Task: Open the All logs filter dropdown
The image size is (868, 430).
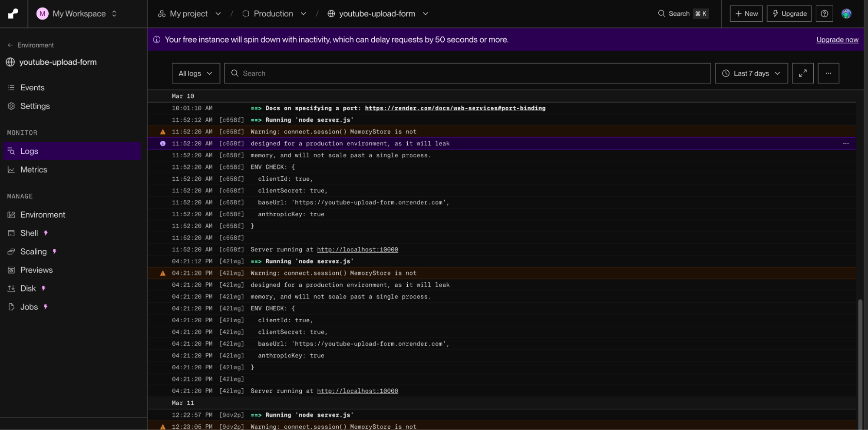Action: (x=195, y=73)
